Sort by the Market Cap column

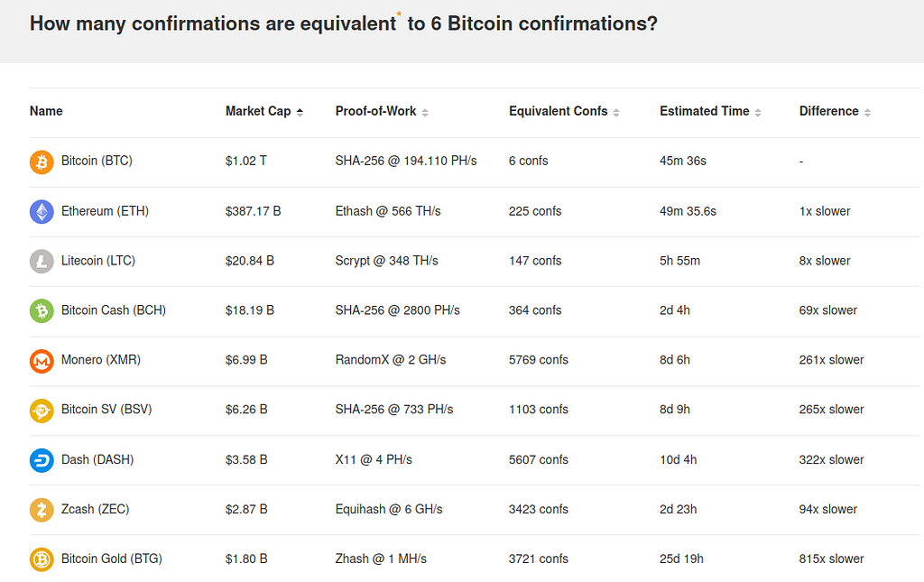pyautogui.click(x=264, y=111)
